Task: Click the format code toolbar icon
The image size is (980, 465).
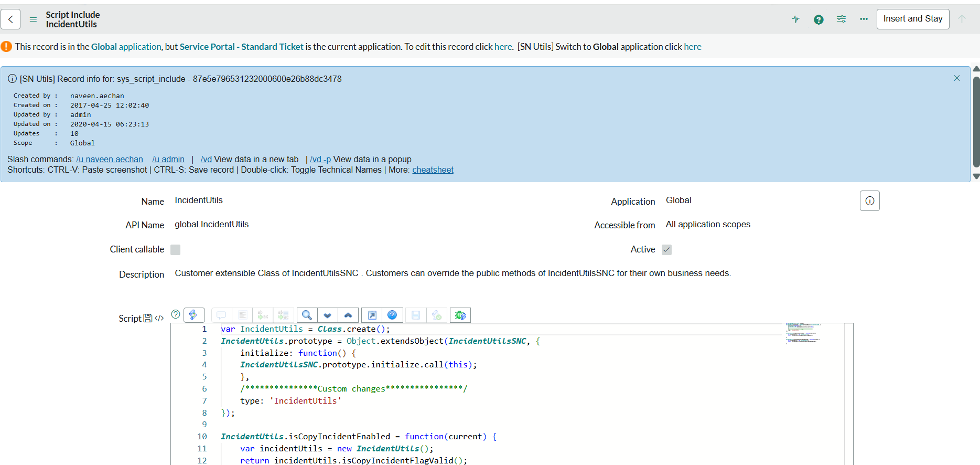Action: point(242,315)
